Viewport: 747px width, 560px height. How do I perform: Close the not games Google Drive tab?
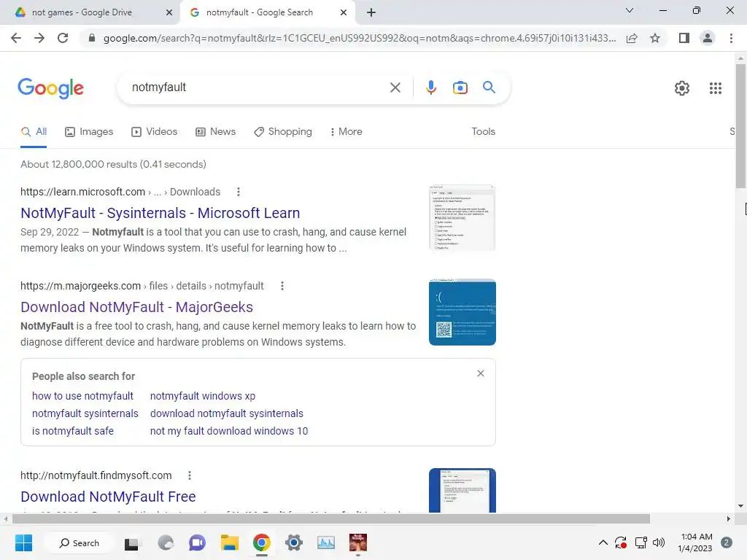point(169,13)
